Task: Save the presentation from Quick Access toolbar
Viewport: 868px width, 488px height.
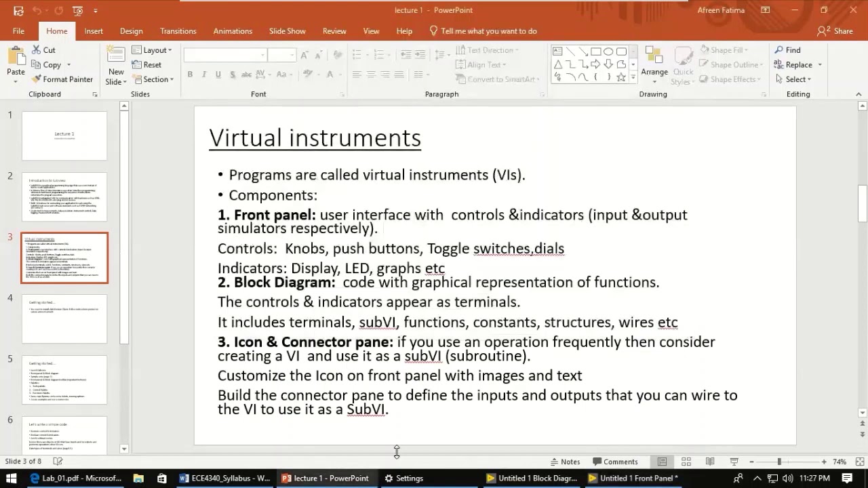Action: [x=18, y=10]
